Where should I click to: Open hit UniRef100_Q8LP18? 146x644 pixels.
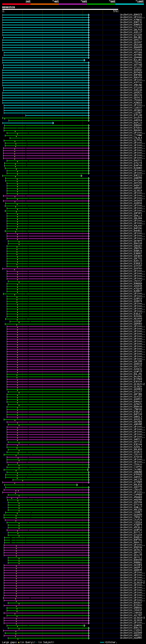click(x=131, y=30)
